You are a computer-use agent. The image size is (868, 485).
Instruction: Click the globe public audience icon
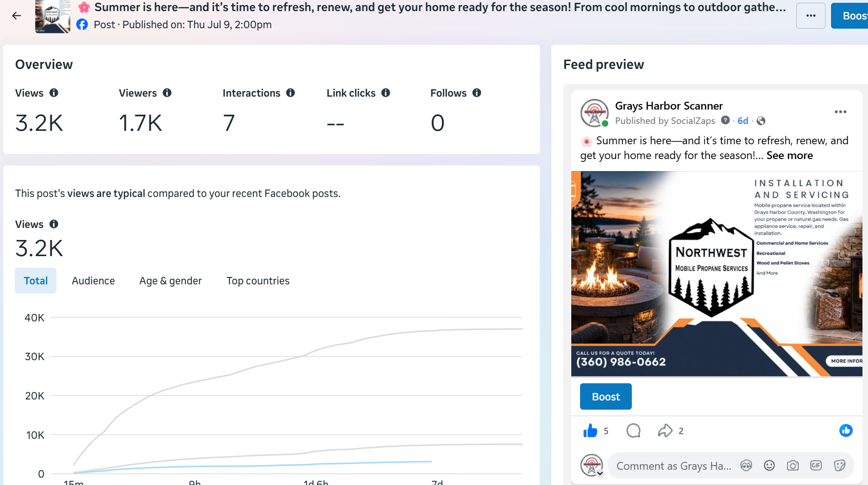pyautogui.click(x=761, y=121)
